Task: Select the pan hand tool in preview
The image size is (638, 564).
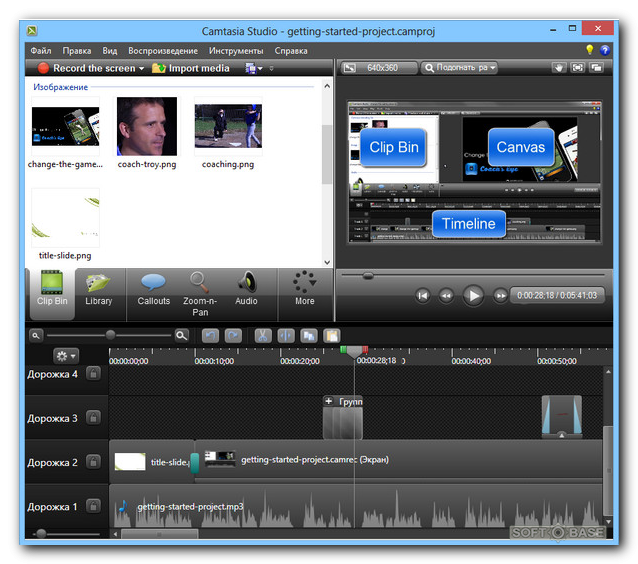Action: (559, 68)
